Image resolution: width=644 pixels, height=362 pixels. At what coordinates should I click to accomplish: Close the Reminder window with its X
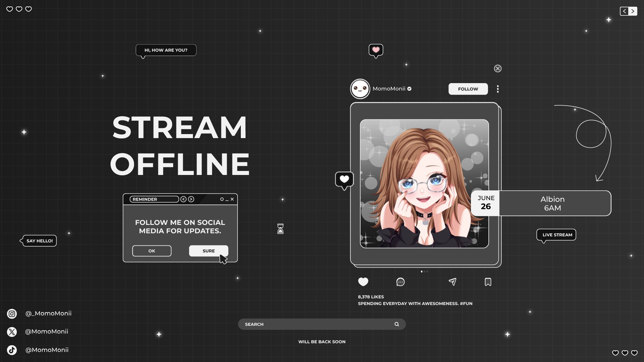232,199
